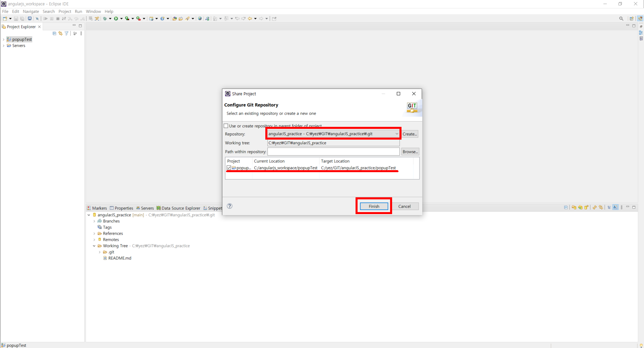
Task: Click the Finish button
Action: [x=374, y=206]
